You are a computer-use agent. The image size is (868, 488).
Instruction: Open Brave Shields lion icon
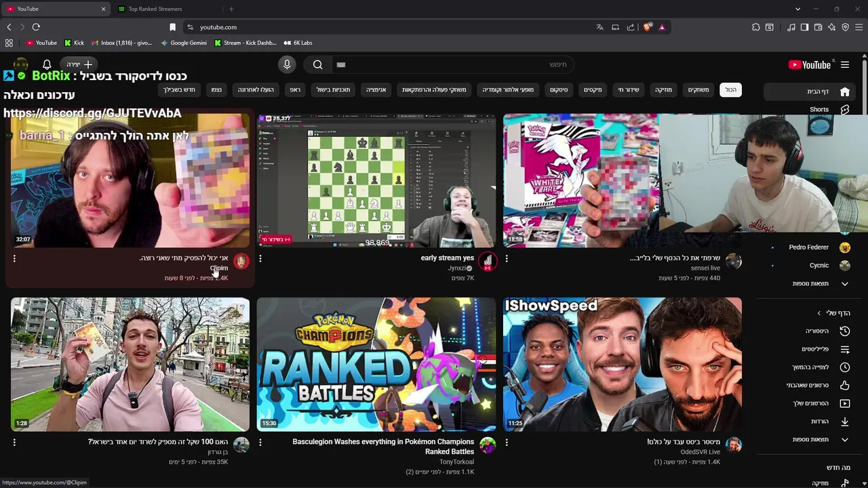coord(647,27)
